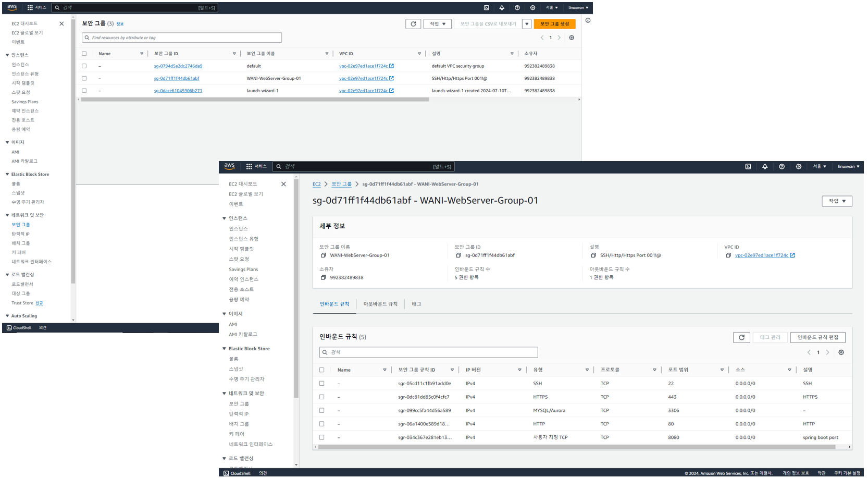This screenshot has width=868, height=478.
Task: Open help icon in front window header
Action: 782,166
